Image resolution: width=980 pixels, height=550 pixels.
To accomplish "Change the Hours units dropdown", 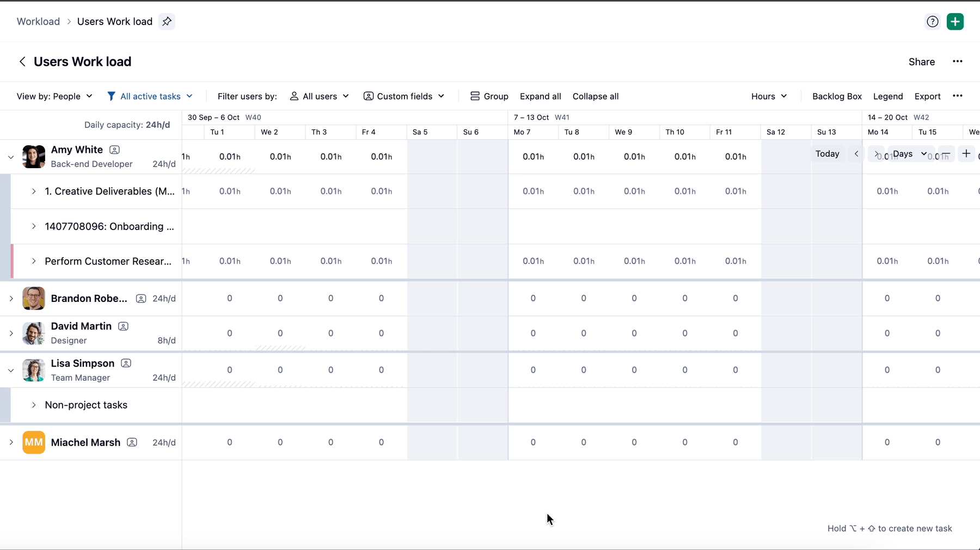I will click(x=769, y=96).
